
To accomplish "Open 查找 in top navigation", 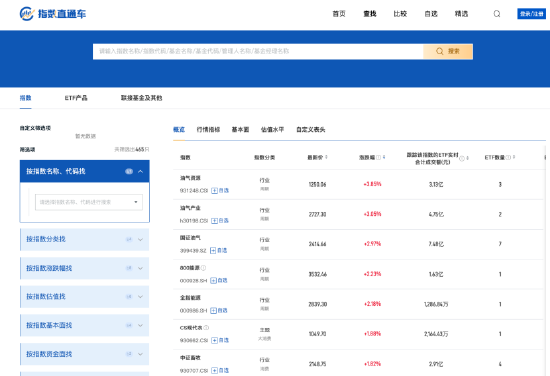I will coord(370,14).
